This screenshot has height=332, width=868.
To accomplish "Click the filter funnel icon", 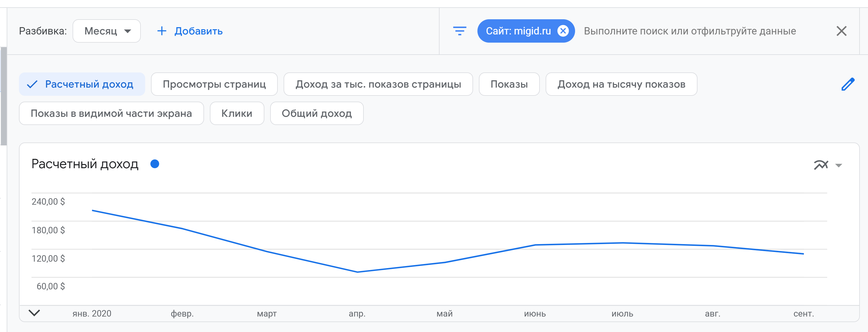I will (459, 31).
